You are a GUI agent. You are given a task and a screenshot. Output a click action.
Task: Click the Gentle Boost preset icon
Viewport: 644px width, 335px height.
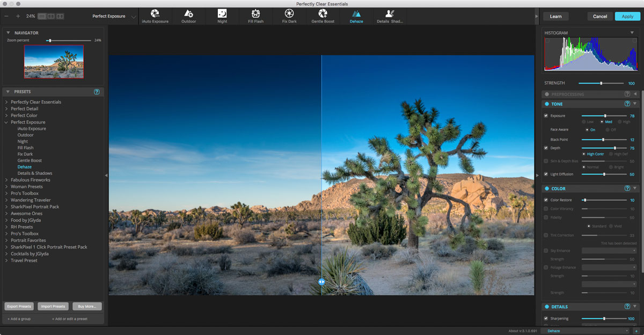[323, 13]
